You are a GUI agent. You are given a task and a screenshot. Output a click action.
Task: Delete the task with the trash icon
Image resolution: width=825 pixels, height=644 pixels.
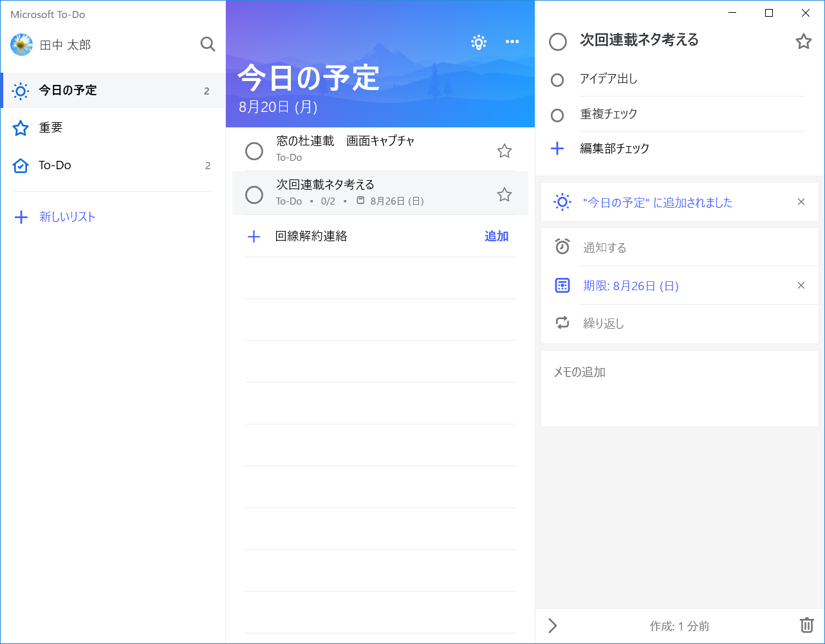pyautogui.click(x=806, y=625)
